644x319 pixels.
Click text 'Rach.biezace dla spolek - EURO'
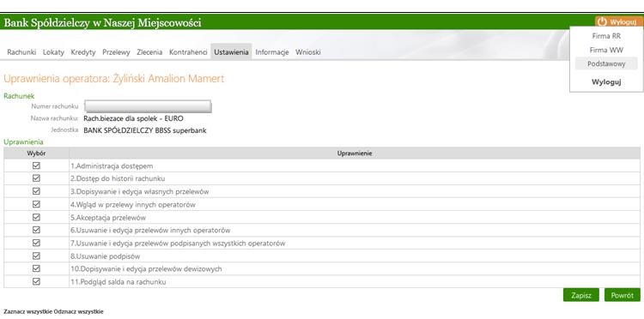click(x=133, y=118)
